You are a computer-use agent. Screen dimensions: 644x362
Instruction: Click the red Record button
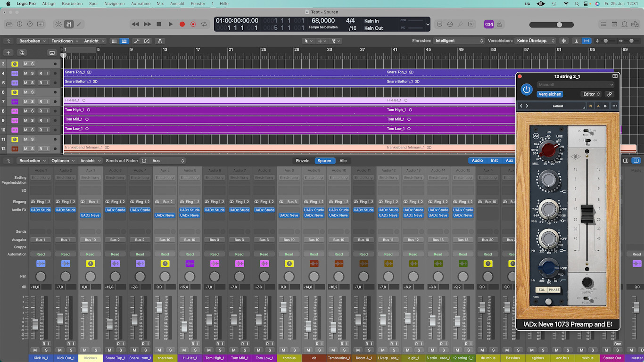[x=182, y=24]
